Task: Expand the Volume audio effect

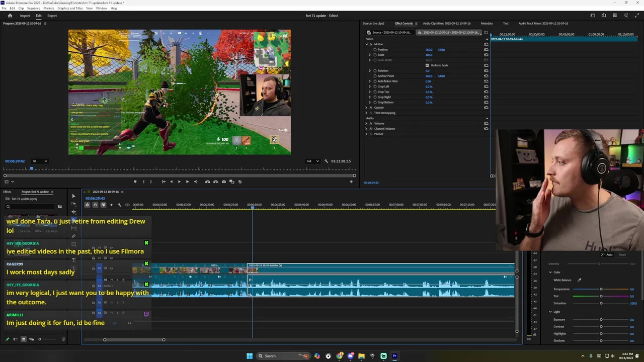Action: (x=366, y=123)
